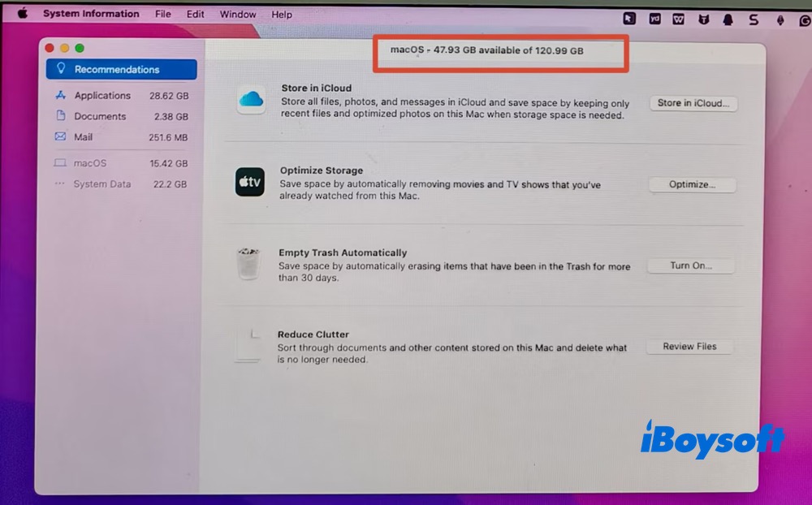Viewport: 812px width, 505px height.
Task: Open the Edit menu
Action: point(195,15)
